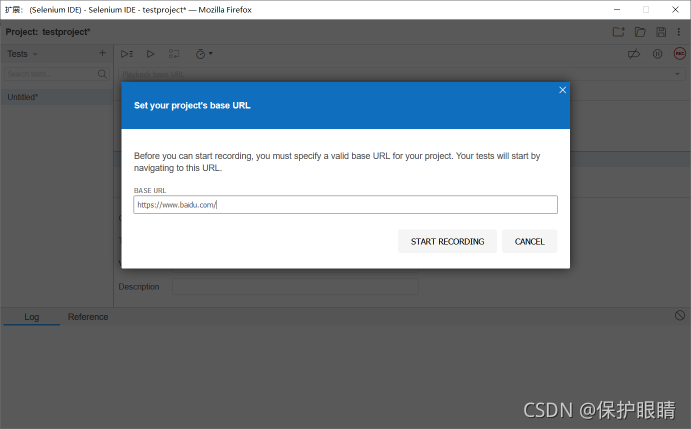Step over current command icon
Viewport: 691px width, 429px height.
(x=174, y=54)
